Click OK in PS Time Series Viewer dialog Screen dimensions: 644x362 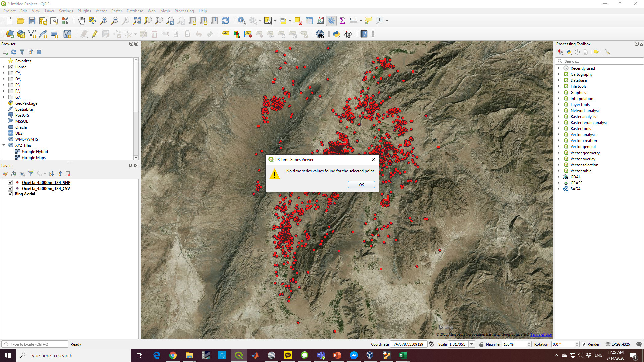[361, 185]
